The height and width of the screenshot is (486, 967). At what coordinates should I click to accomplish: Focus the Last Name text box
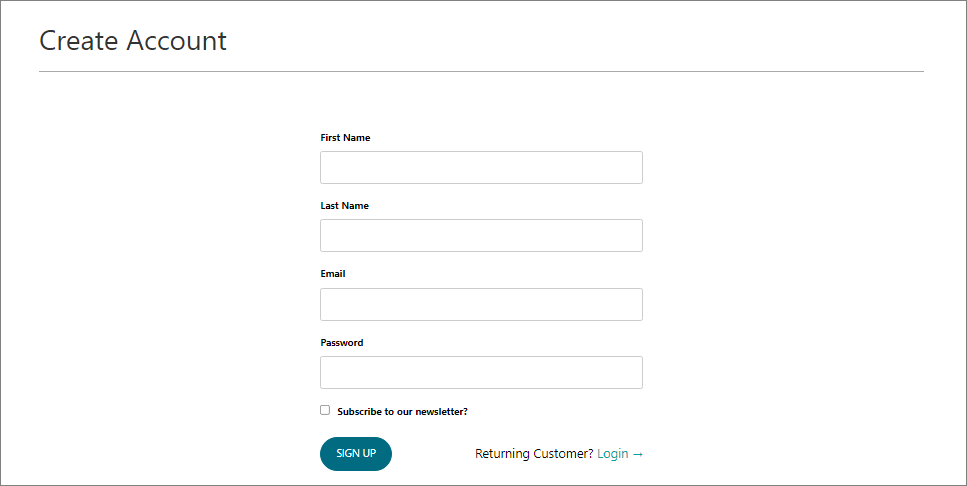pos(481,235)
